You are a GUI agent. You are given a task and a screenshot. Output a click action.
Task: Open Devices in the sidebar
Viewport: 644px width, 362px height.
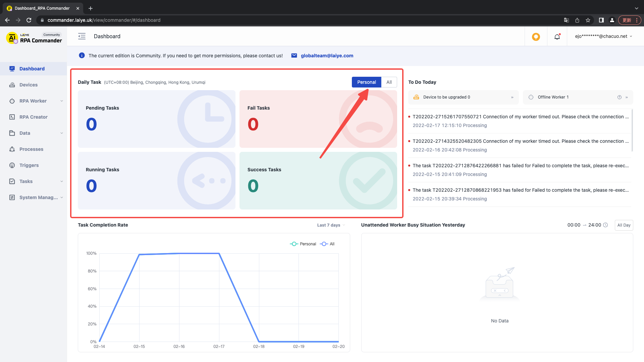pos(34,85)
